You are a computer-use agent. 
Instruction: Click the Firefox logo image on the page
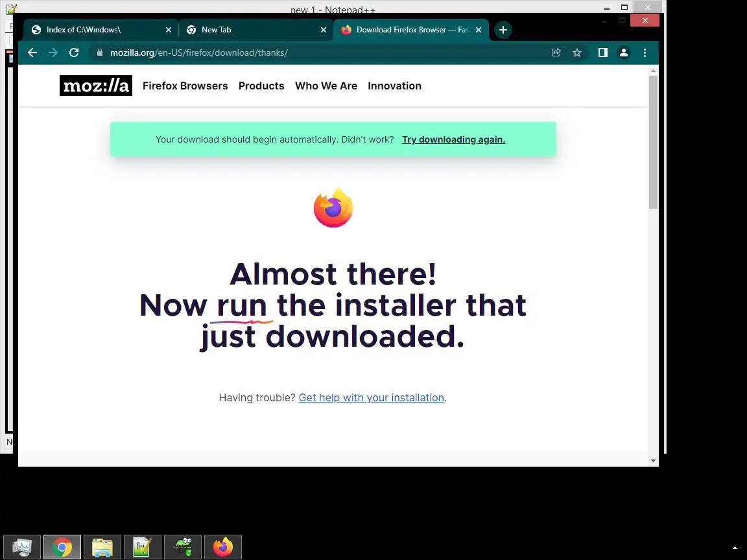point(333,207)
